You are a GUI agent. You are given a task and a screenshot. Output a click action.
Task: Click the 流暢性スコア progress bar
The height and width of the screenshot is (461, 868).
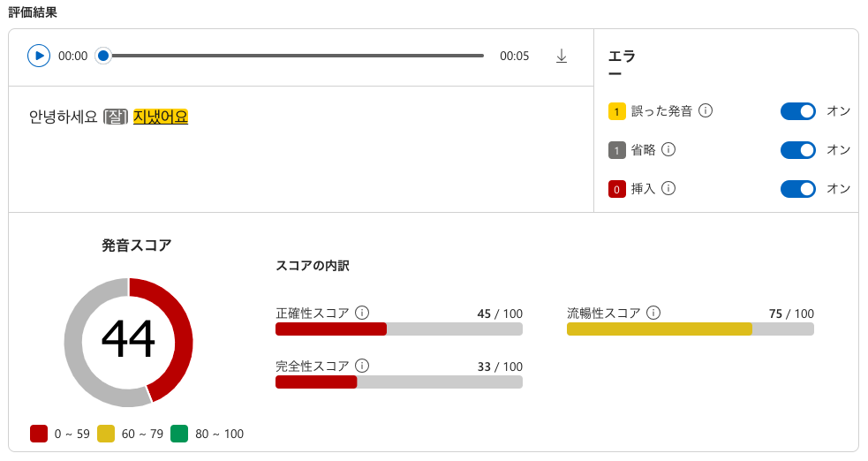coord(690,329)
